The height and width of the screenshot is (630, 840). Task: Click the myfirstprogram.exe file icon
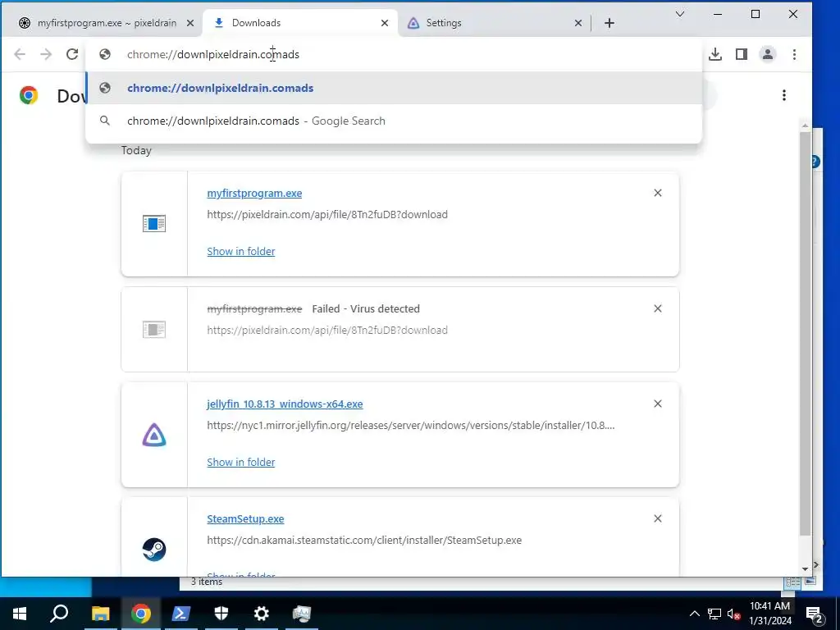[x=154, y=223]
